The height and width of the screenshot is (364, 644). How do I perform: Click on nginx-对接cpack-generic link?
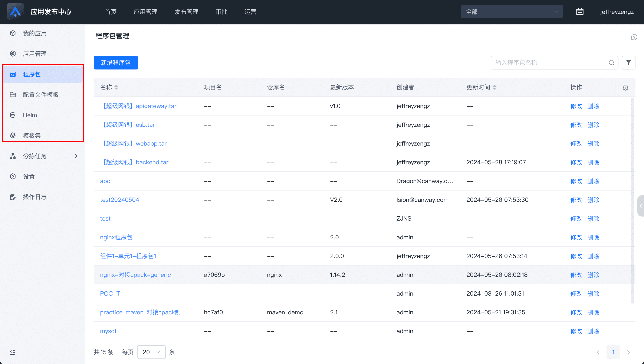click(x=135, y=274)
